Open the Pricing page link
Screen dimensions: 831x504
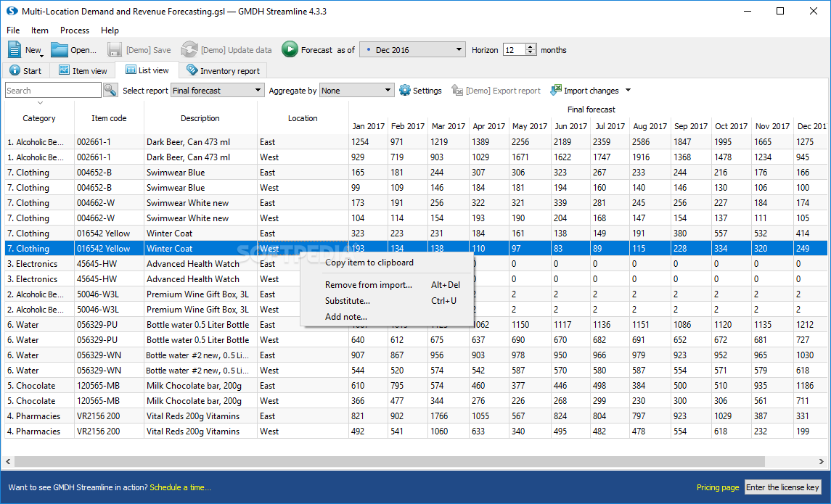click(x=718, y=487)
